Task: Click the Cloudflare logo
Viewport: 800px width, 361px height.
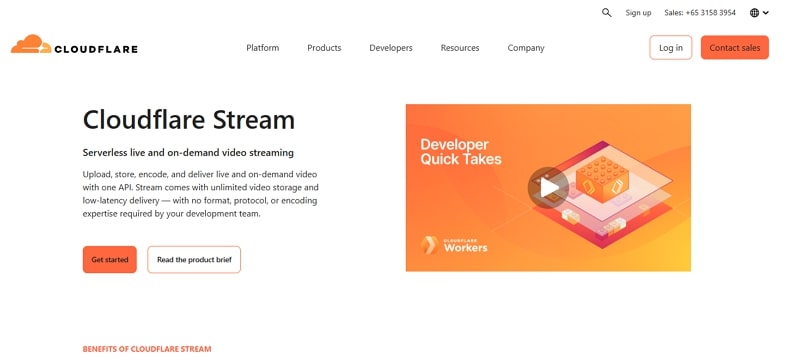Action: tap(74, 45)
